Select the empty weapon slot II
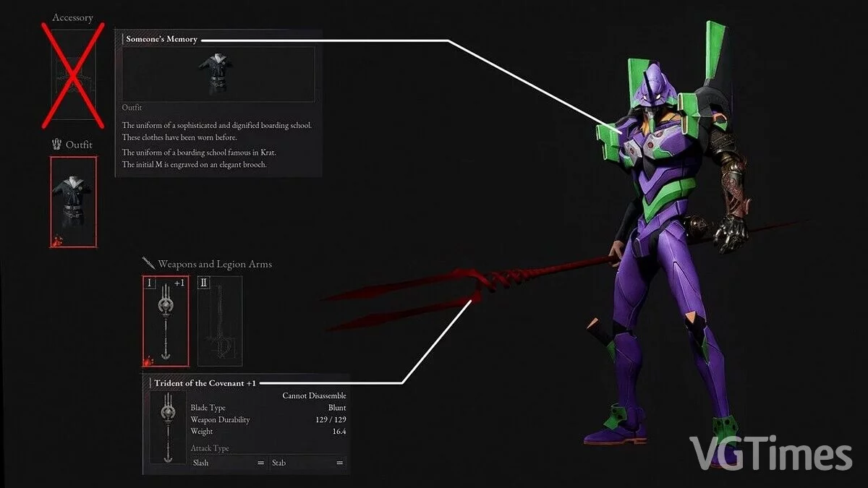The height and width of the screenshot is (488, 868). click(219, 320)
